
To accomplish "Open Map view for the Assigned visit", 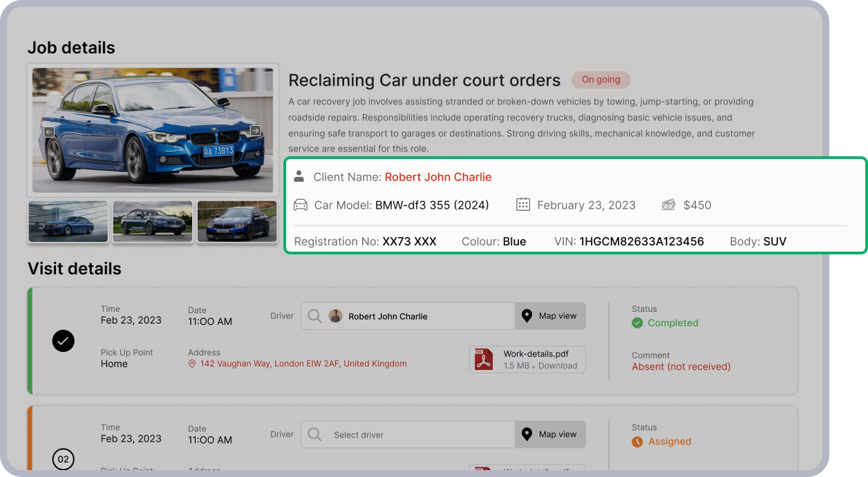I will coord(550,435).
